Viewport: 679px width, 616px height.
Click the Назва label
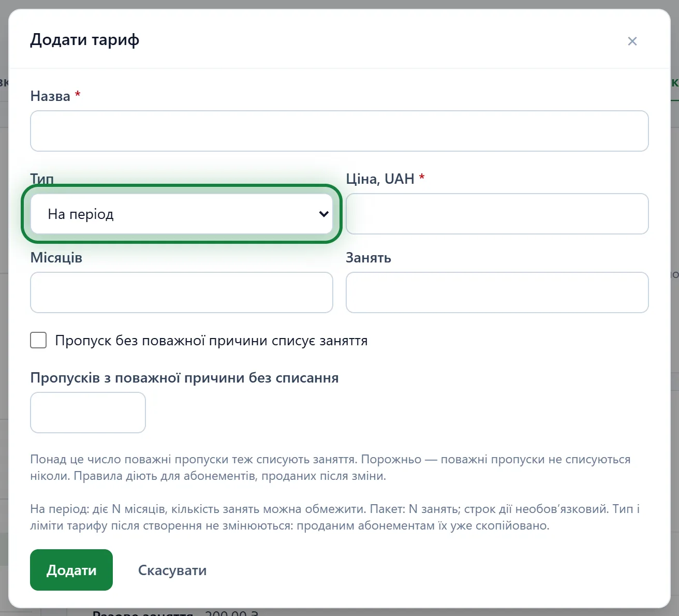pos(55,96)
